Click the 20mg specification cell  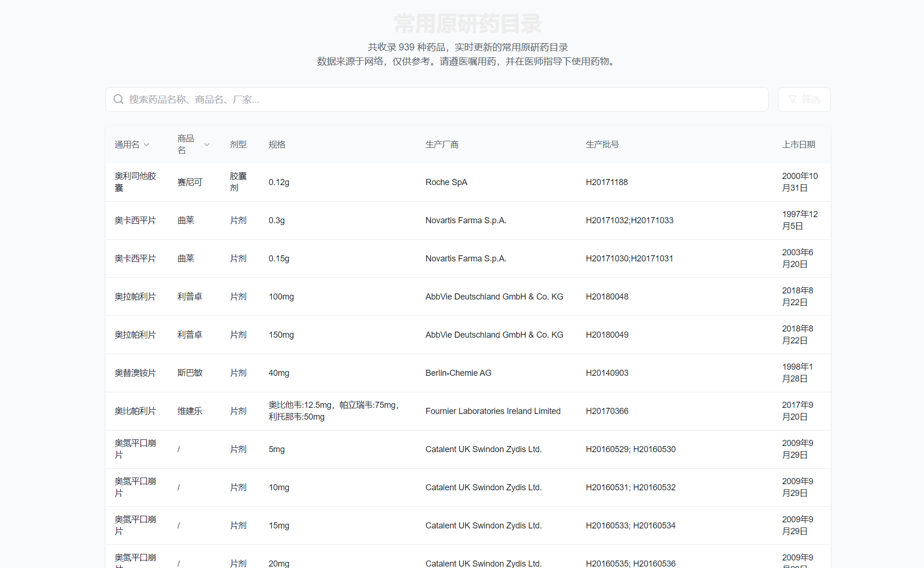coord(279,563)
